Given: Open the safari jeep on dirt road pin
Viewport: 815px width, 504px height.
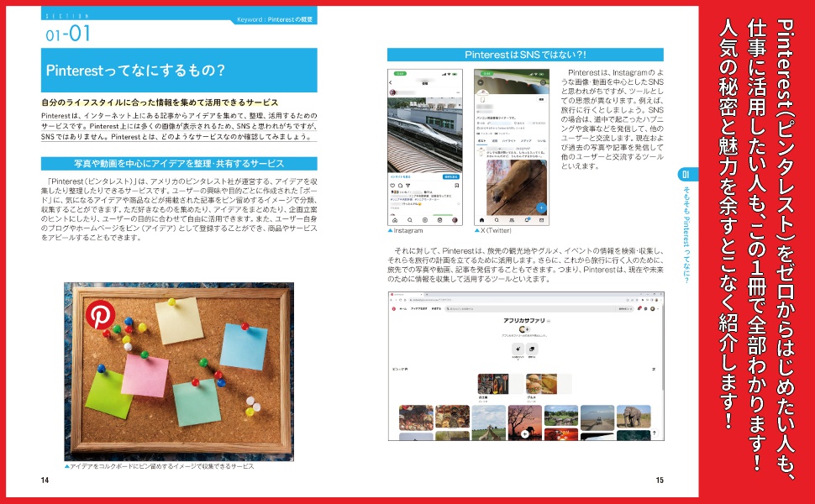Looking at the screenshot, I should [x=597, y=416].
